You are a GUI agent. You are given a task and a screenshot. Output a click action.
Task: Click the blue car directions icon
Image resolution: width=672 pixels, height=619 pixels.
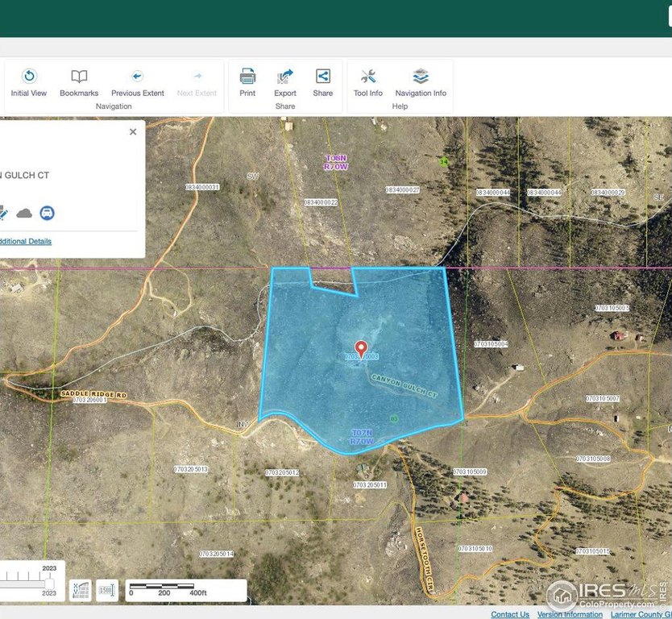(48, 213)
